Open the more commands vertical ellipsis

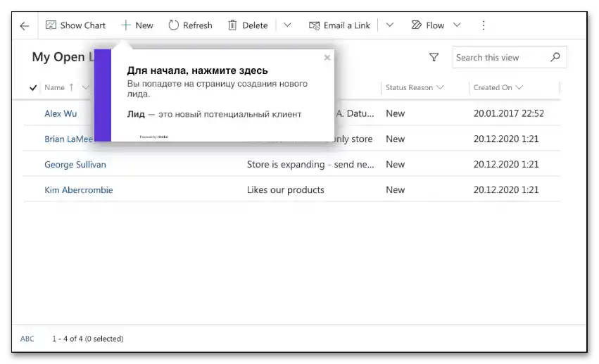(484, 25)
